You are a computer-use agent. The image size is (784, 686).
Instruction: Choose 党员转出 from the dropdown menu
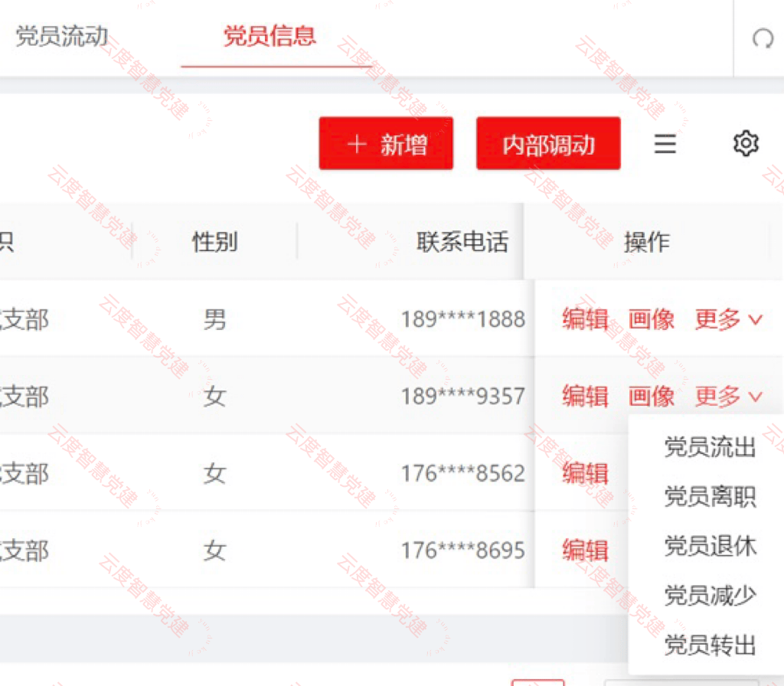click(710, 645)
